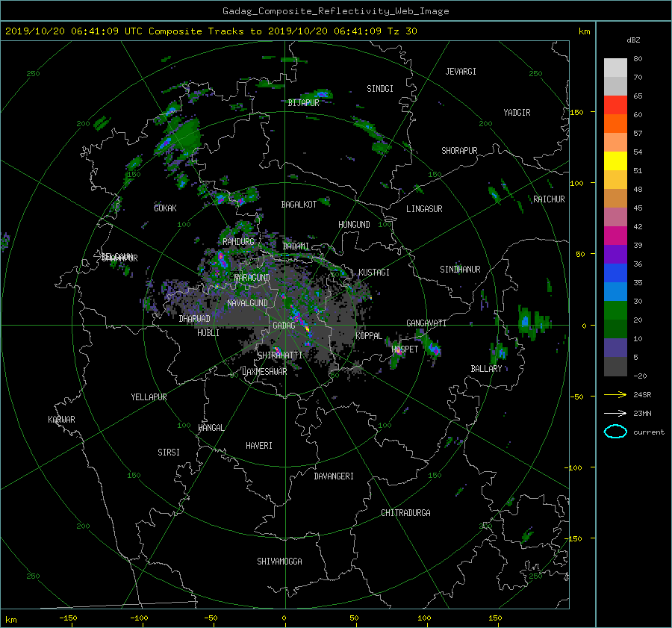Click the HOSPET city label
The width and height of the screenshot is (672, 628).
[x=405, y=349]
